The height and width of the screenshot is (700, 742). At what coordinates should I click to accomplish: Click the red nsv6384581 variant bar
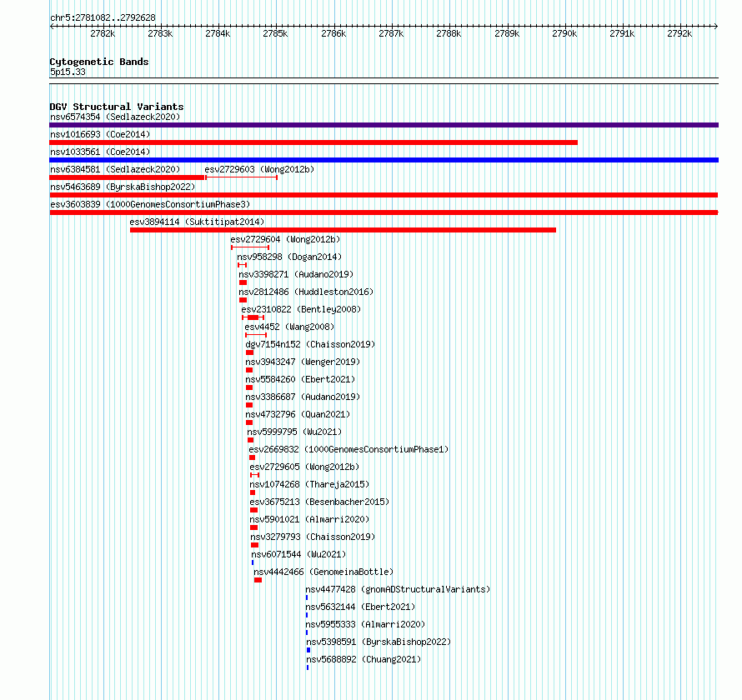pos(127,177)
